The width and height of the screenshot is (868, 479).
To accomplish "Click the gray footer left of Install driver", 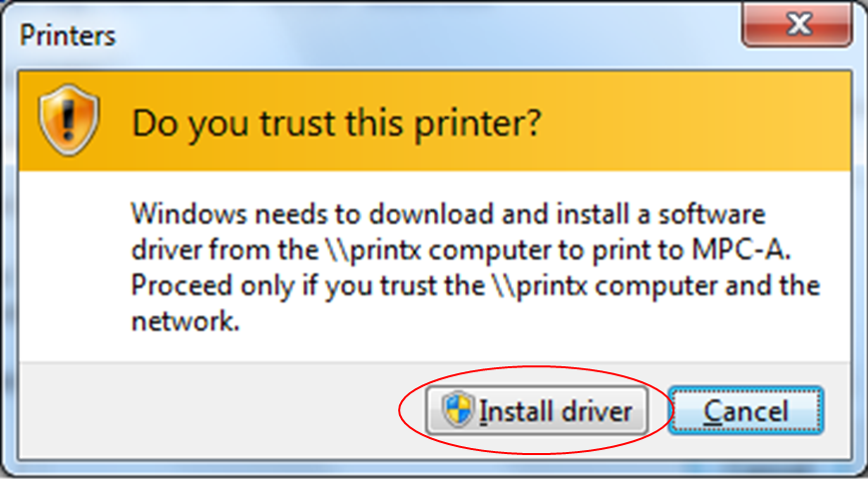I will click(216, 411).
